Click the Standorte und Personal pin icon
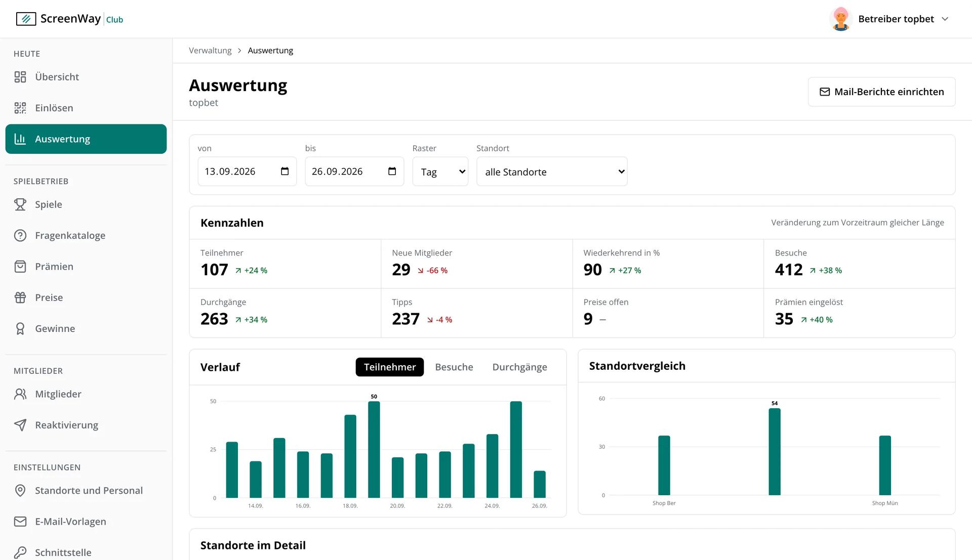The height and width of the screenshot is (560, 972). tap(20, 491)
